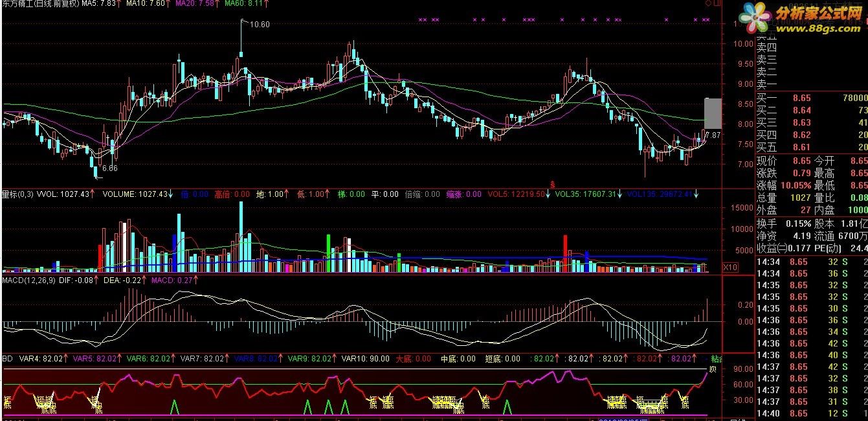Click the MA20: 7.58 indicator label

point(195,4)
